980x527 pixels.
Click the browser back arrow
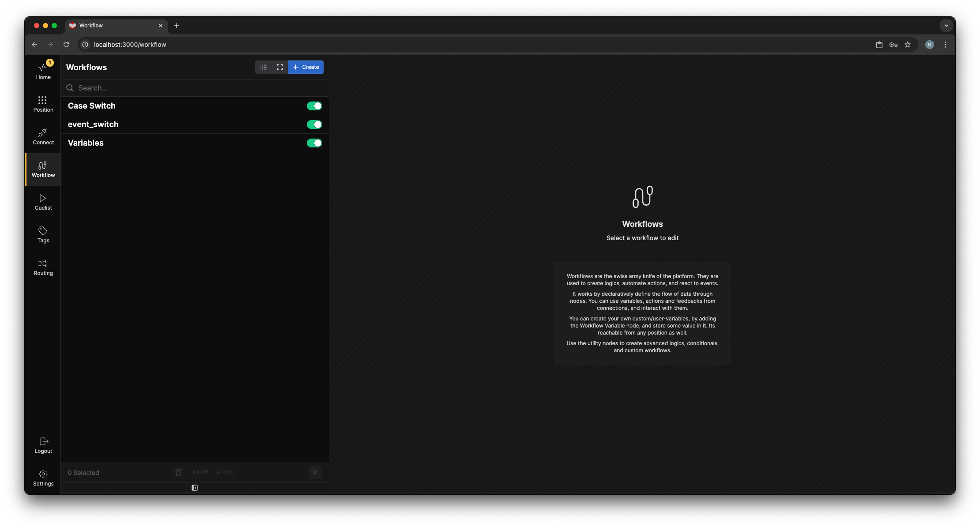[34, 45]
